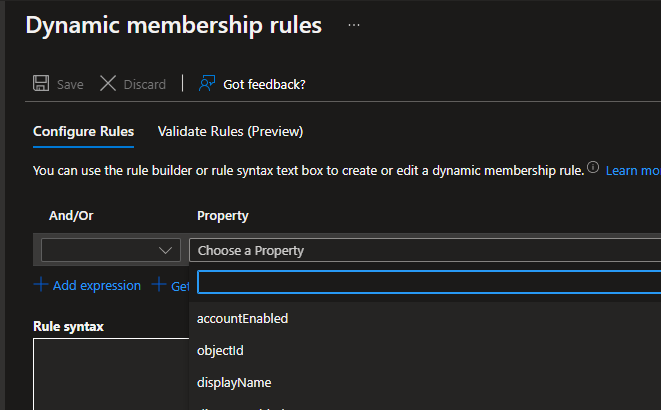Click the Discard X icon
This screenshot has height=410, width=661.
pos(108,84)
